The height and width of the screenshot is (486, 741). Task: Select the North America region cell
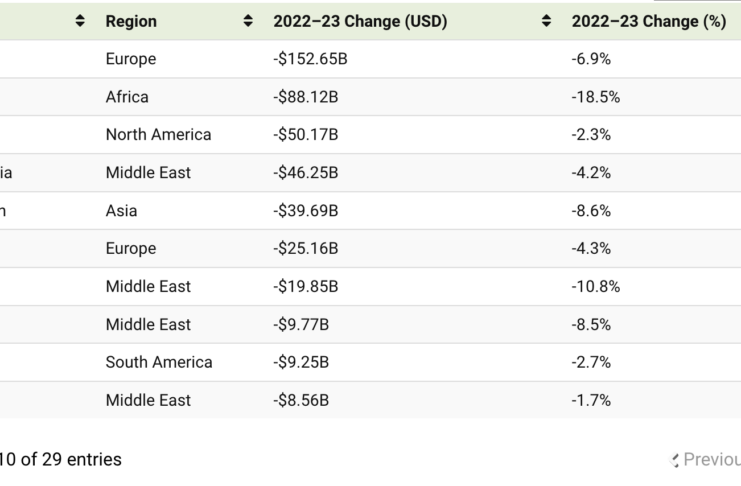point(158,135)
